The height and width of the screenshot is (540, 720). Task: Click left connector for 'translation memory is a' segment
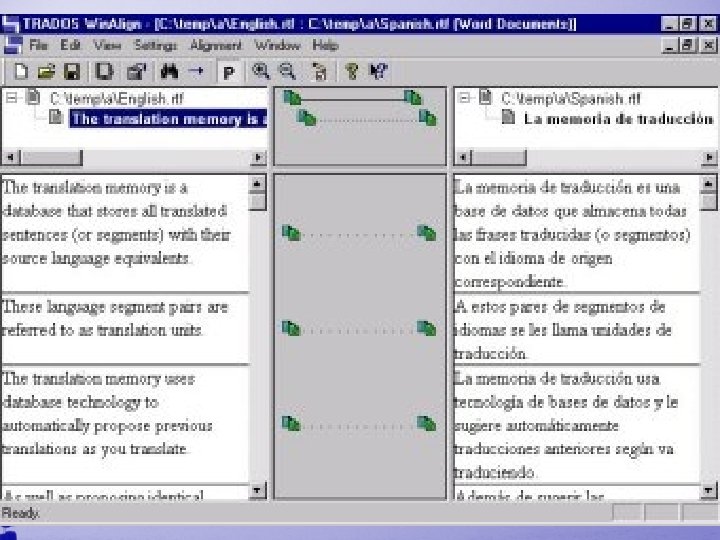coord(291,233)
